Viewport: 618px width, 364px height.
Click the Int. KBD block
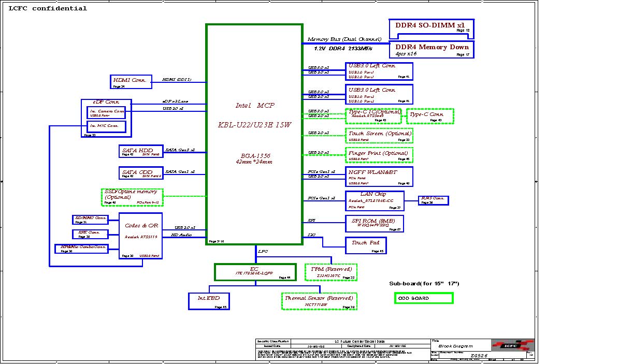(x=209, y=301)
